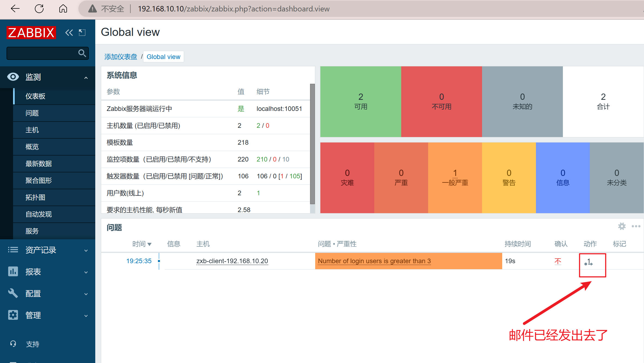Click host zxb-client-192.168.10.20 link
The height and width of the screenshot is (363, 644).
(232, 261)
